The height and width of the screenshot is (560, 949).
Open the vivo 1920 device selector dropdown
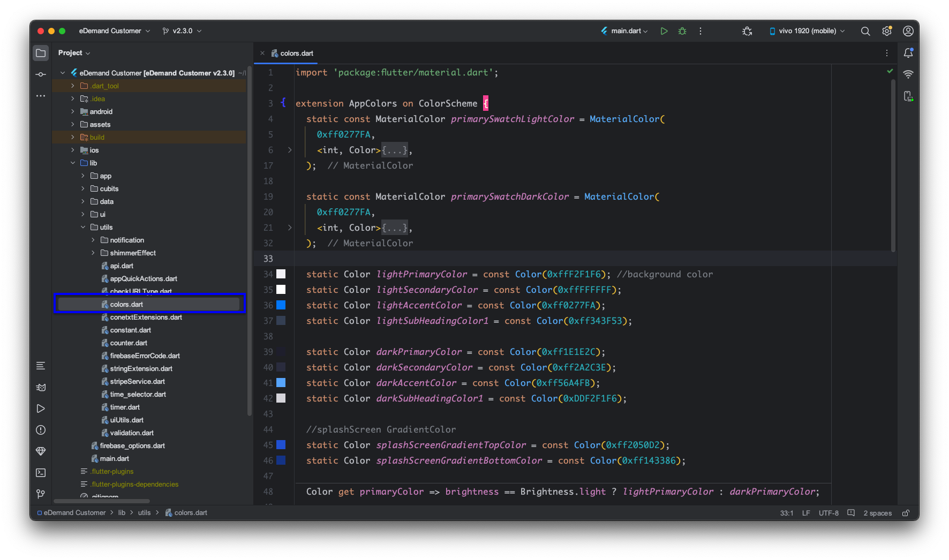807,31
